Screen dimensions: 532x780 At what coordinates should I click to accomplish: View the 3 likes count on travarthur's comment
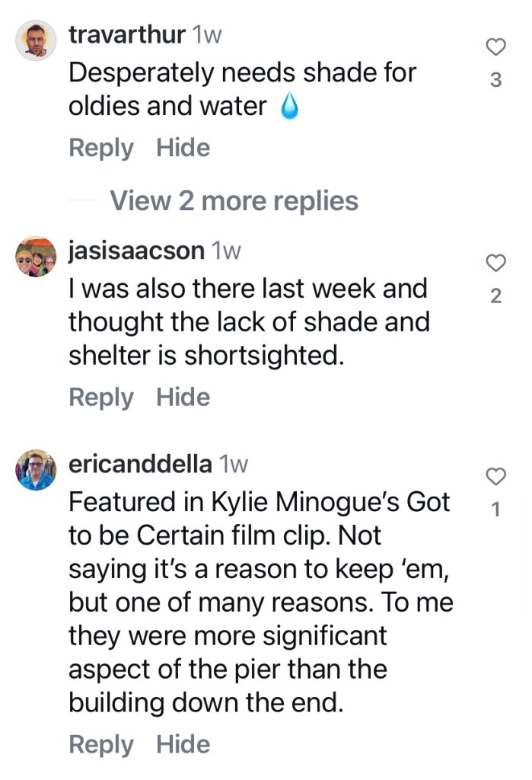pos(495,80)
